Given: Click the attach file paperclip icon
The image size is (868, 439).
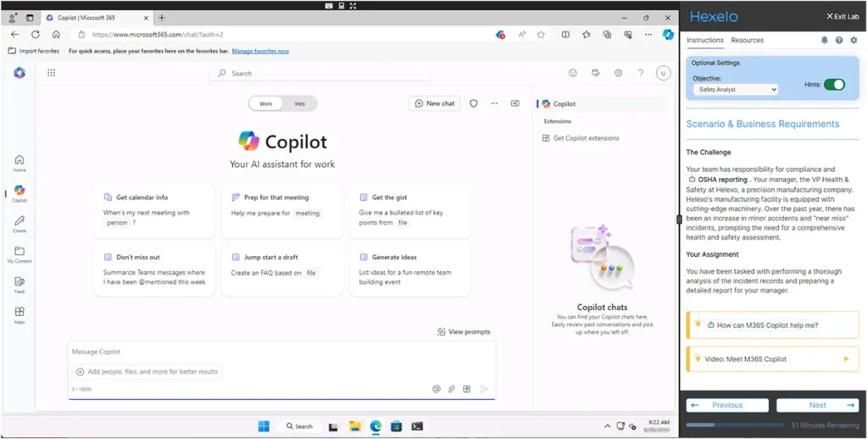Looking at the screenshot, I should point(452,389).
